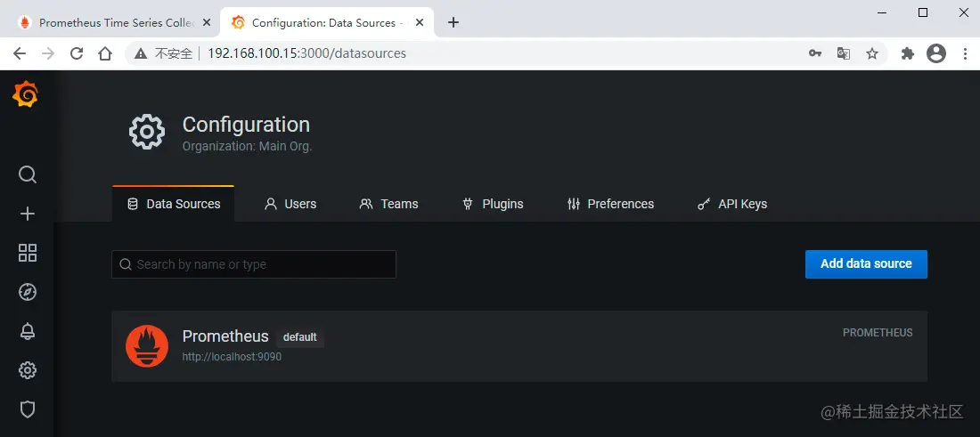This screenshot has height=437, width=980.
Task: Switch to the Users tab
Action: click(290, 204)
